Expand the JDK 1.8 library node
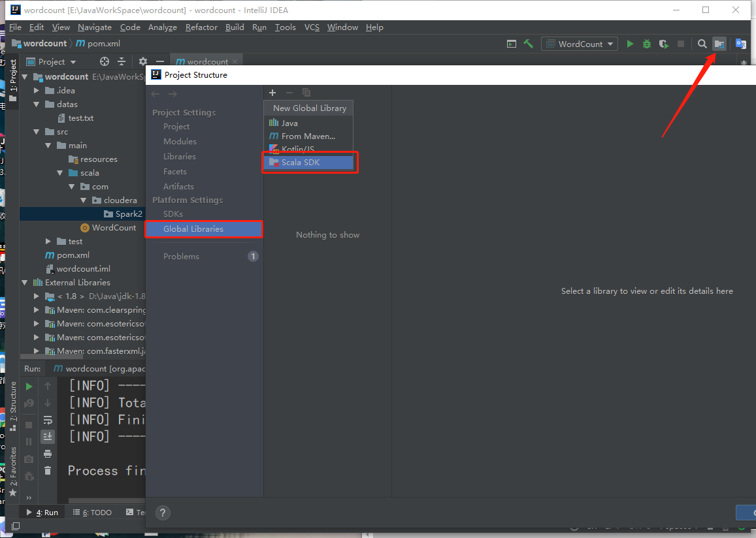 point(36,296)
